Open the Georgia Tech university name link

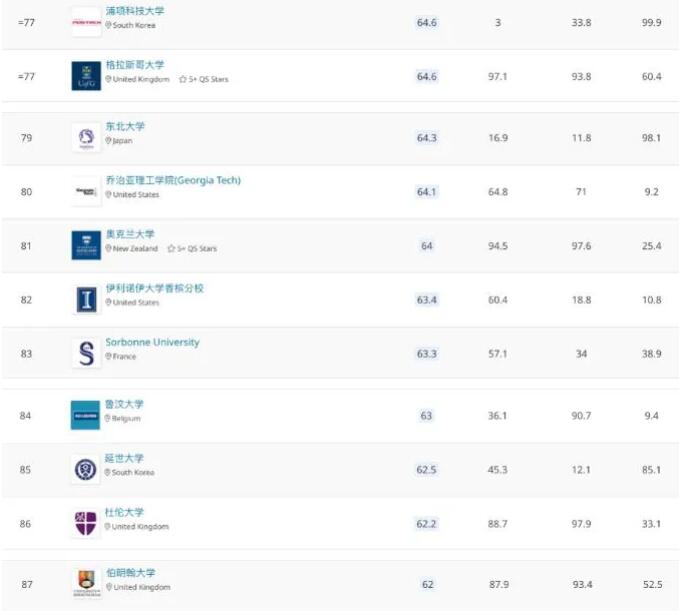173,180
